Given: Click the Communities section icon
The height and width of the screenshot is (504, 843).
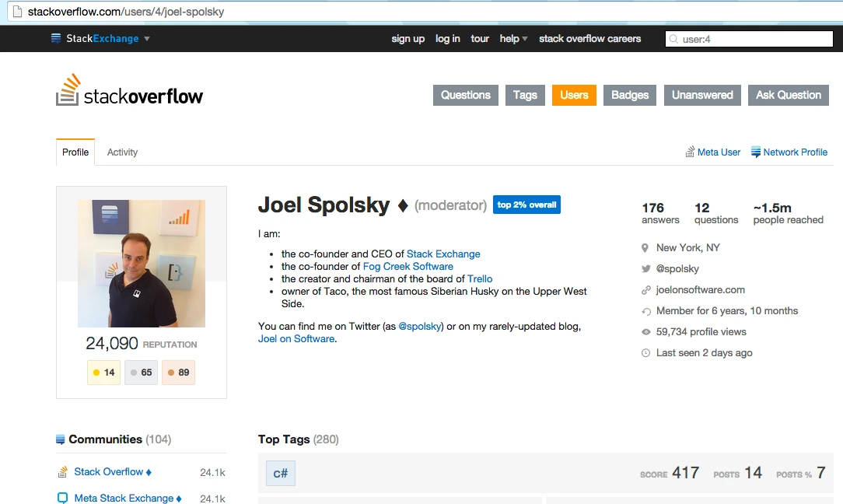Looking at the screenshot, I should coord(60,439).
